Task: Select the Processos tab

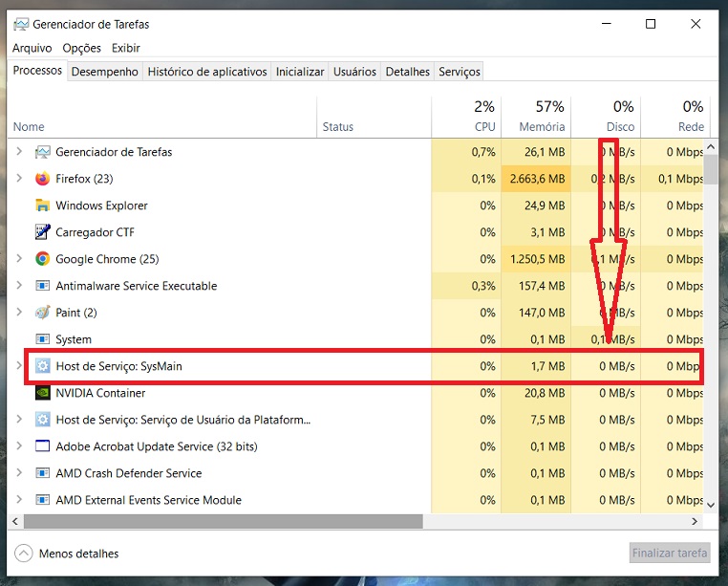Action: (x=37, y=70)
